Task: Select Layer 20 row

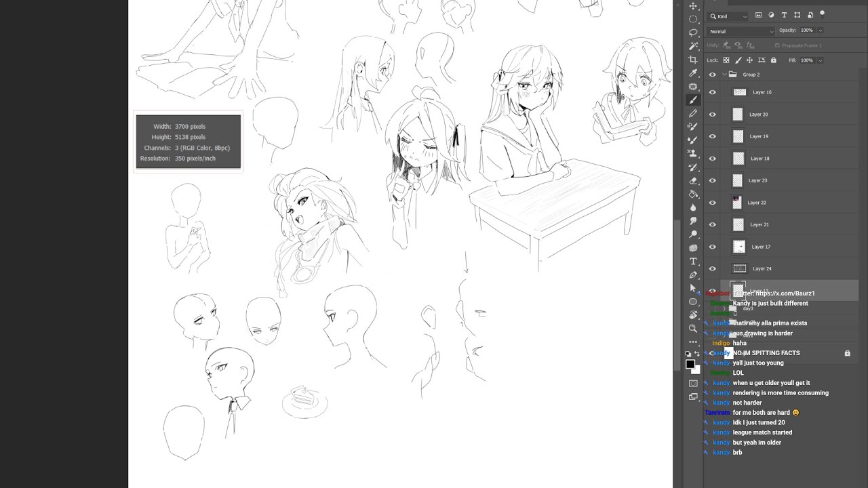Action: coord(782,115)
